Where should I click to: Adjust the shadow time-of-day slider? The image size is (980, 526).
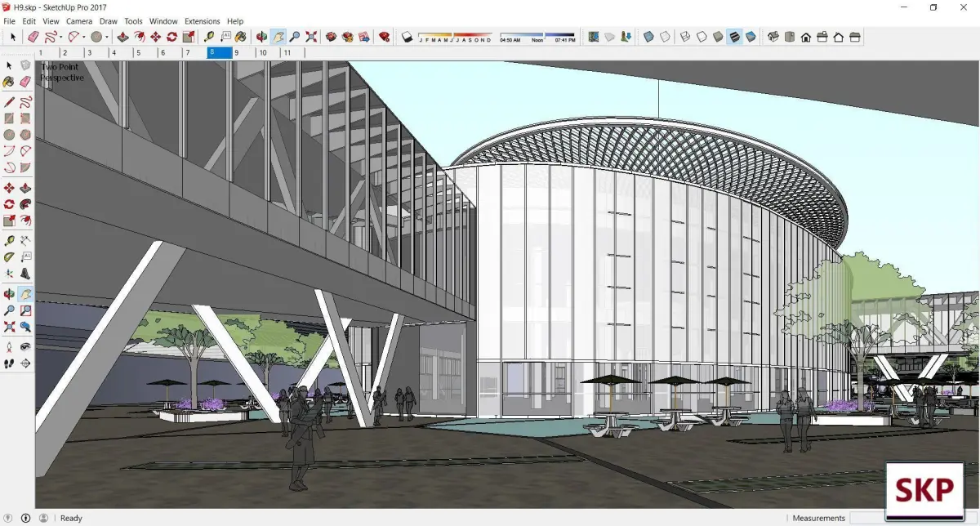pos(537,37)
